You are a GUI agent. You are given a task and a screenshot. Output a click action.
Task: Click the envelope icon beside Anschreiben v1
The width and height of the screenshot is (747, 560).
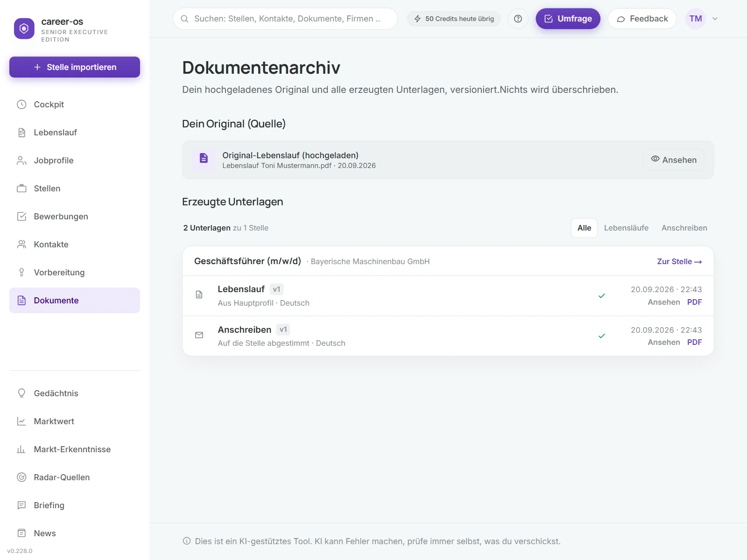click(x=199, y=335)
